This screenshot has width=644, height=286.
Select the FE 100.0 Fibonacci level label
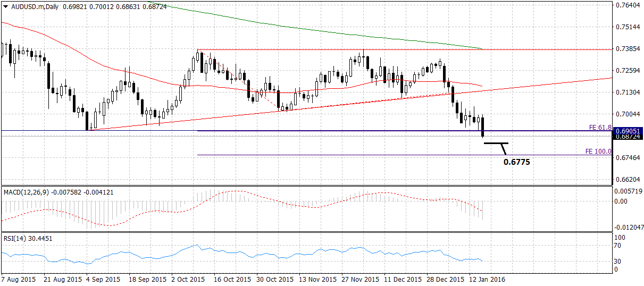598,152
